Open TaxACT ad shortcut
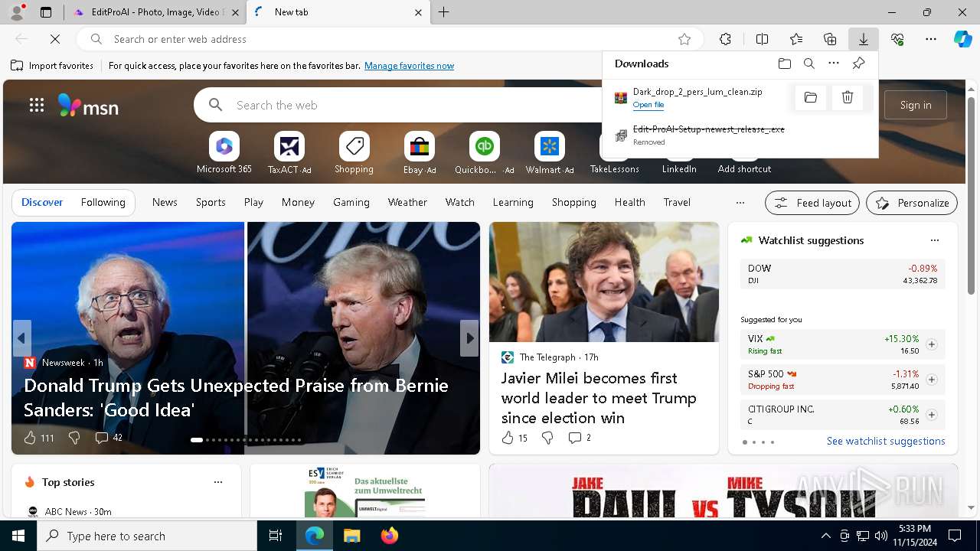The image size is (980, 551). [289, 153]
